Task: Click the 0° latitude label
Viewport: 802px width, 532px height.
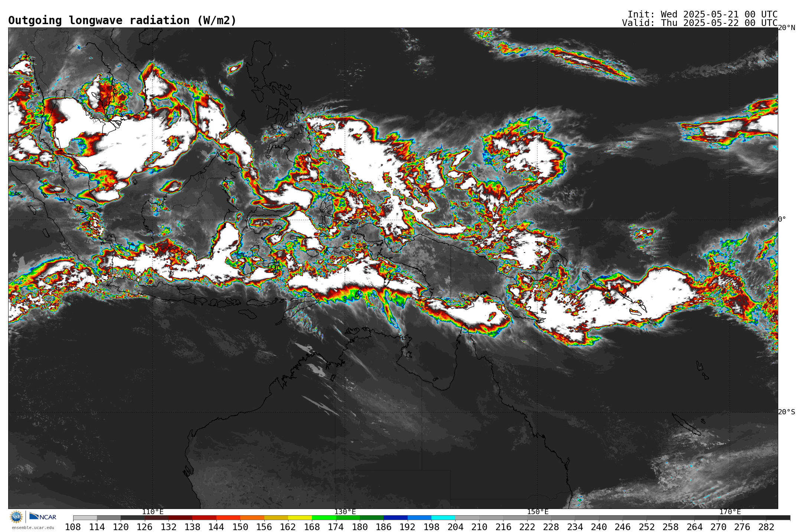Action: coord(782,219)
